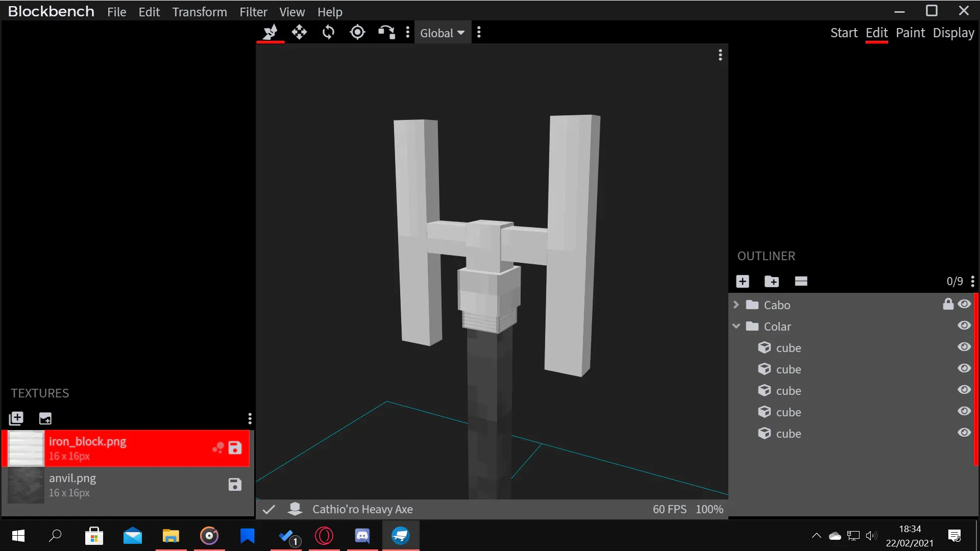The height and width of the screenshot is (551, 980).
Task: Select the Resize tool in toolbar
Action: pyautogui.click(x=270, y=32)
